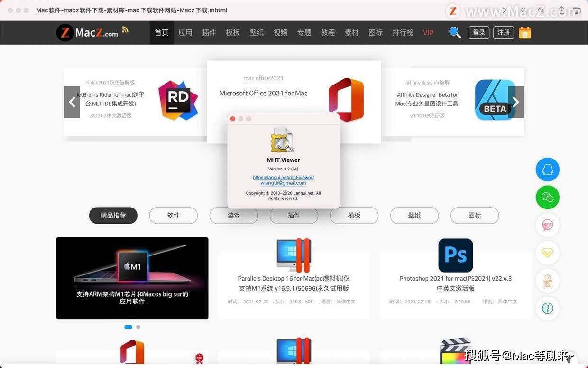Image resolution: width=588 pixels, height=368 pixels.
Task: Click the Microsoft Office 2021 logo
Action: [x=346, y=100]
